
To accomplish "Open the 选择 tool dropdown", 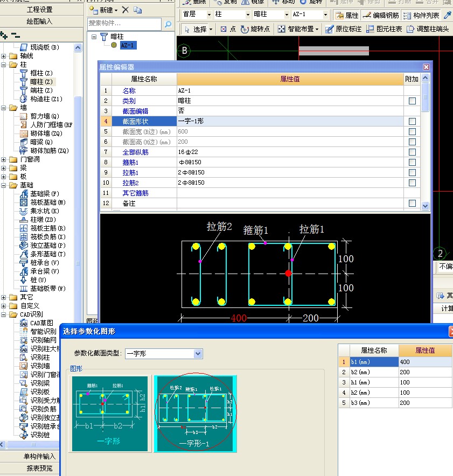I will click(211, 30).
